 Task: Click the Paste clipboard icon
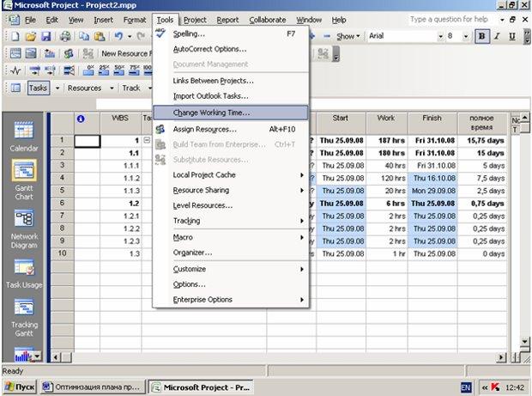point(100,36)
